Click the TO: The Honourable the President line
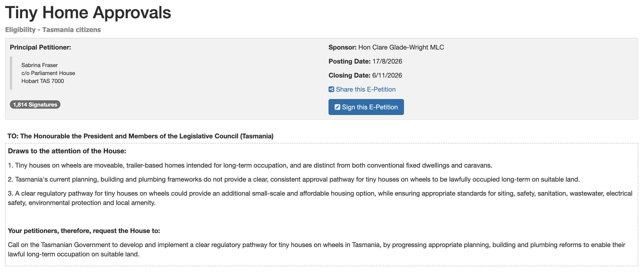The image size is (644, 272). [140, 136]
